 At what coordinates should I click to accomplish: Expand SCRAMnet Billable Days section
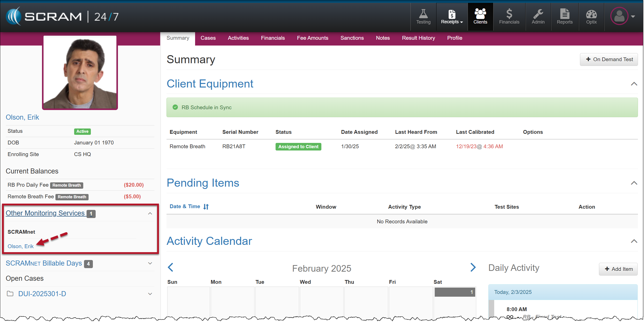(150, 263)
